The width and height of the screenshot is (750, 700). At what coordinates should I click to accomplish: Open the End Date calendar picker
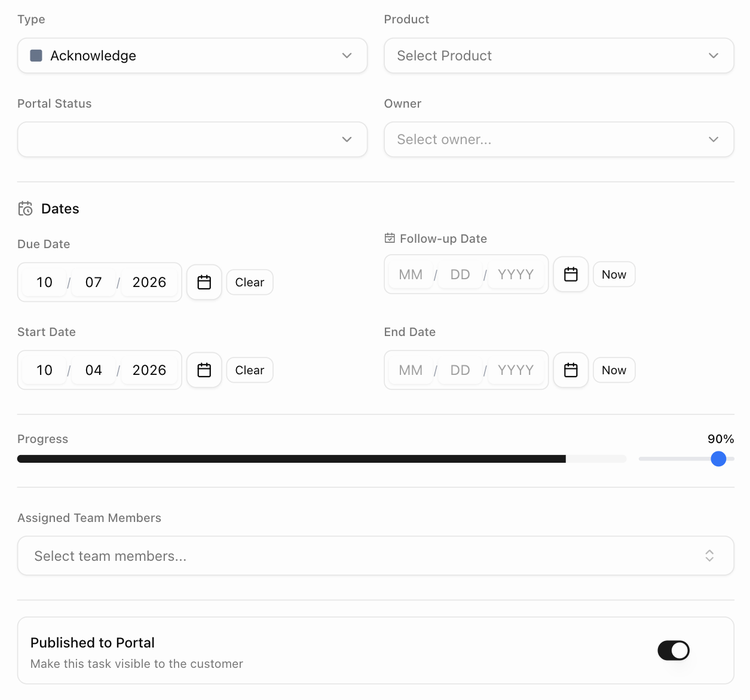[571, 370]
